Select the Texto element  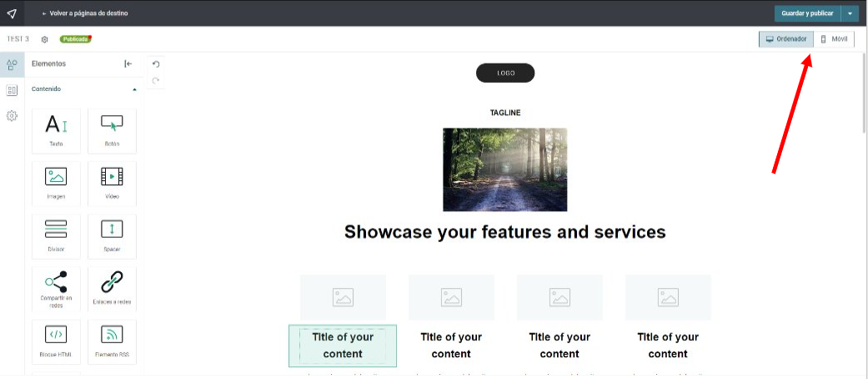(57, 131)
